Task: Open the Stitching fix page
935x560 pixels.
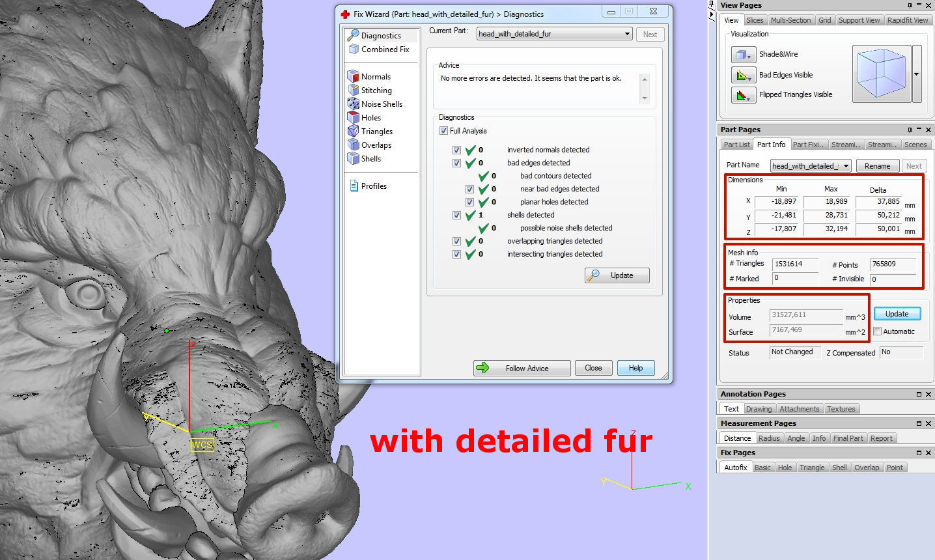Action: pos(370,91)
